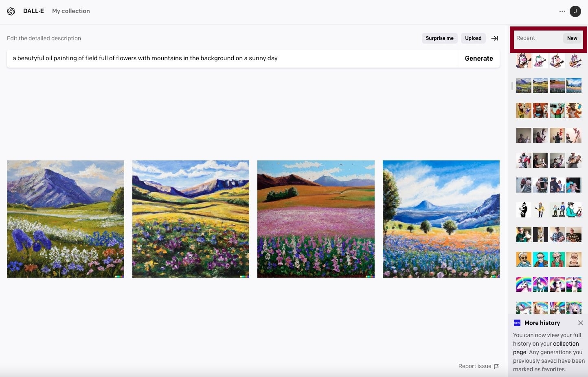Select the pop-art old man thumbnail on orange background
Screen dimensions: 588x377
(x=524, y=259)
